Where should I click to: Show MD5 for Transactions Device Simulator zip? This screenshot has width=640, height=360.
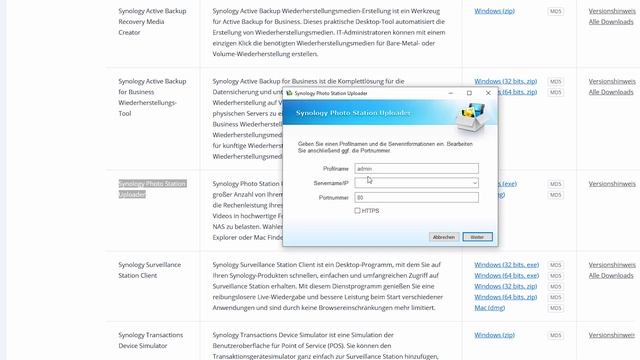[x=556, y=336]
